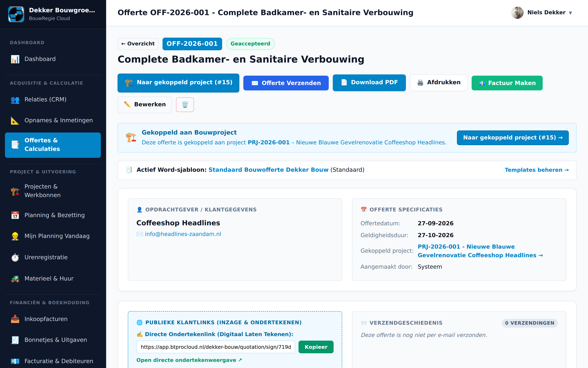Open the PRJ-2026-001 linked project link in Offerte Specificaties
This screenshot has height=368, width=588.
point(480,251)
